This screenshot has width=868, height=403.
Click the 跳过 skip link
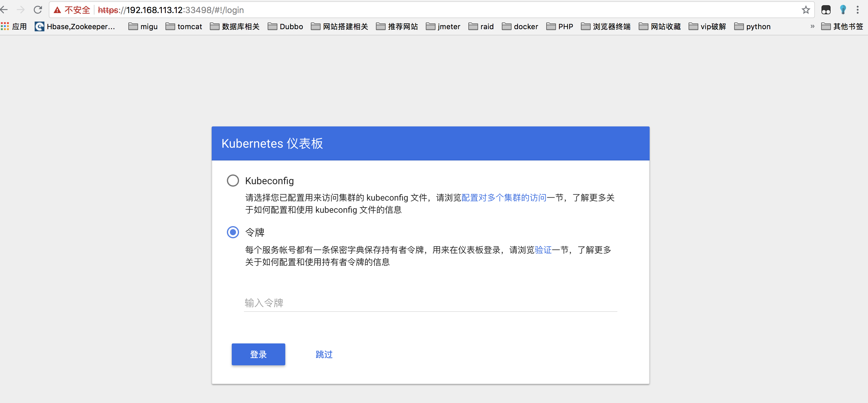click(324, 354)
